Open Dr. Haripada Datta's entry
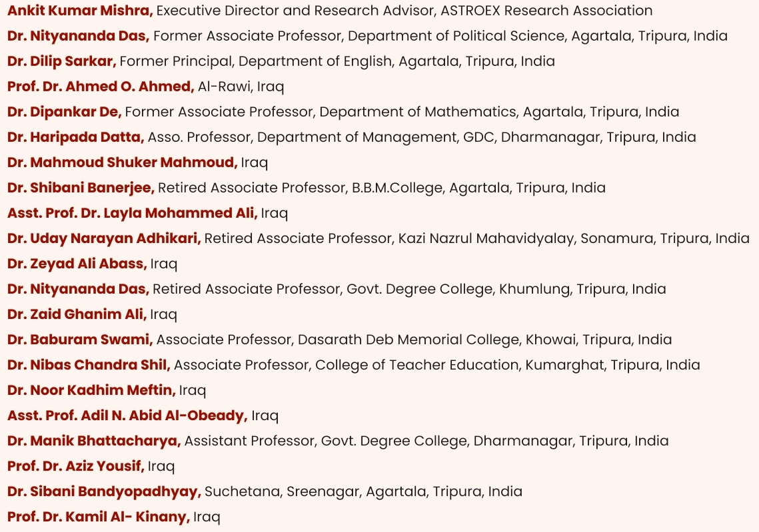The width and height of the screenshot is (759, 532). point(75,137)
